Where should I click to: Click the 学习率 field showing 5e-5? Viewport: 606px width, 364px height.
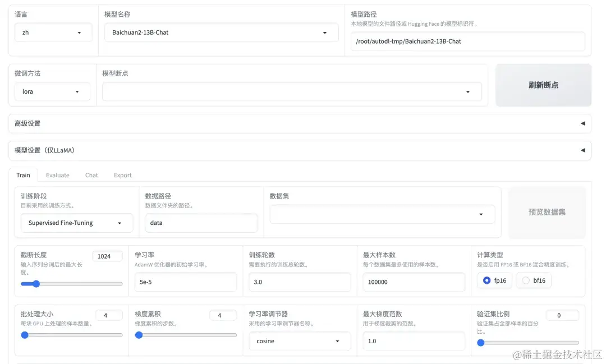click(186, 282)
